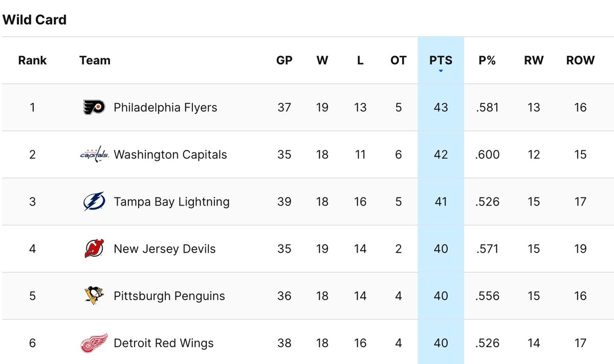614x364 pixels.
Task: Open the Philadelphia Flyers team link
Action: pos(165,107)
